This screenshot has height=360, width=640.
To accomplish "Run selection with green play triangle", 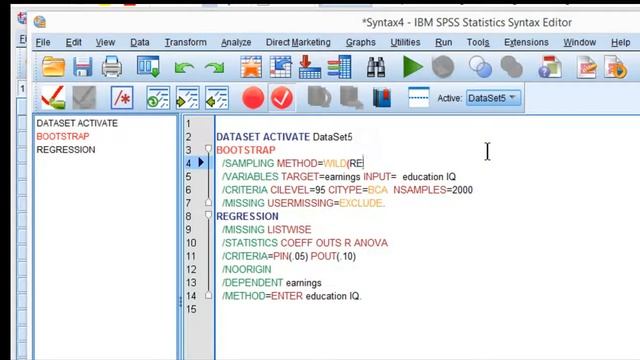I will point(412,67).
